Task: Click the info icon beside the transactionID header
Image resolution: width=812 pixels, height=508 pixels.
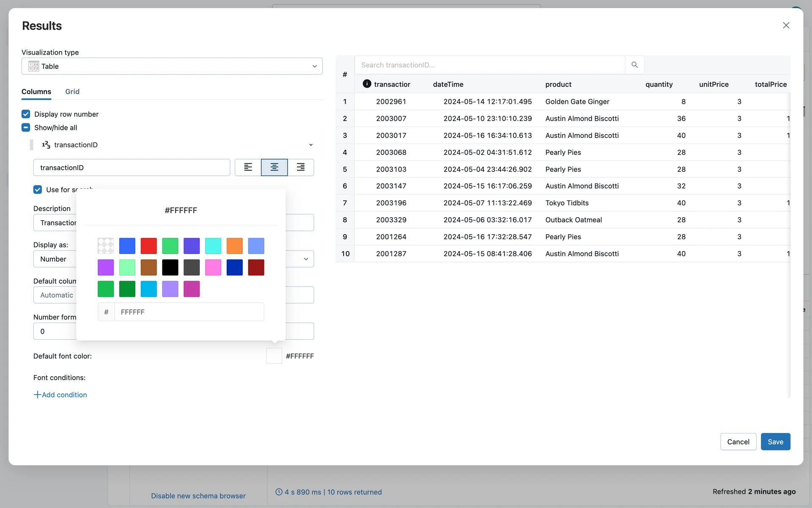Action: coord(367,84)
